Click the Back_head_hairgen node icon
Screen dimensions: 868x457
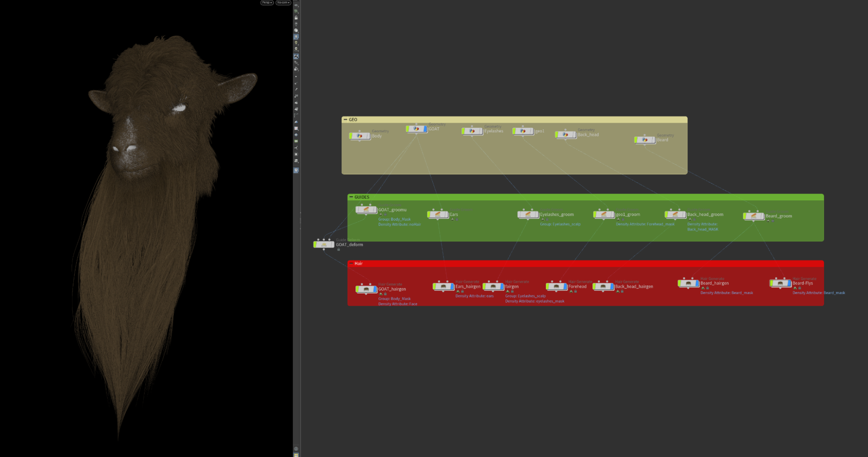pyautogui.click(x=603, y=287)
